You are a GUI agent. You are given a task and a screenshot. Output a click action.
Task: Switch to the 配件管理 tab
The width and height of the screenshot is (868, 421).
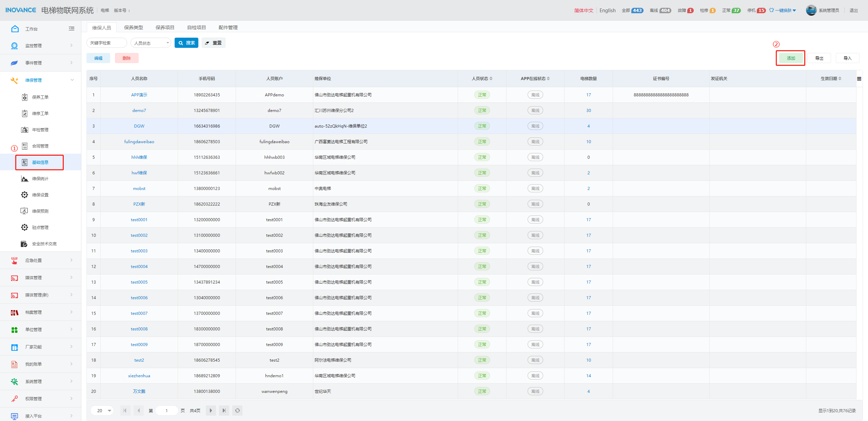click(228, 27)
